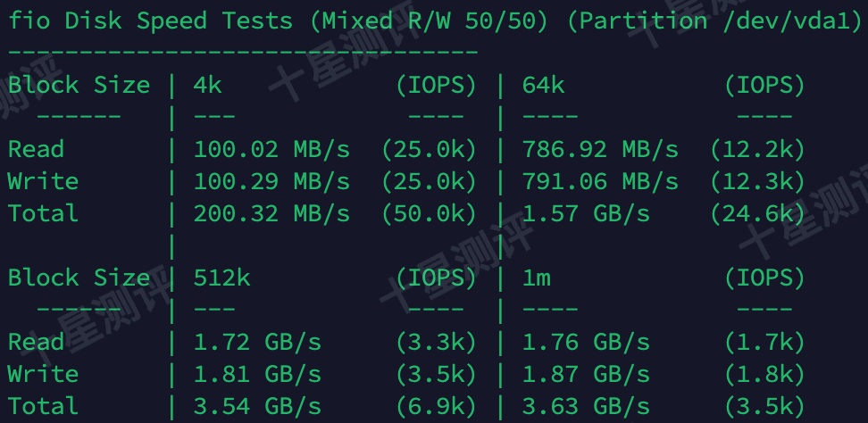868x423 pixels.
Task: Click the 64k Total value 1.57 GB/s
Action: click(x=586, y=213)
